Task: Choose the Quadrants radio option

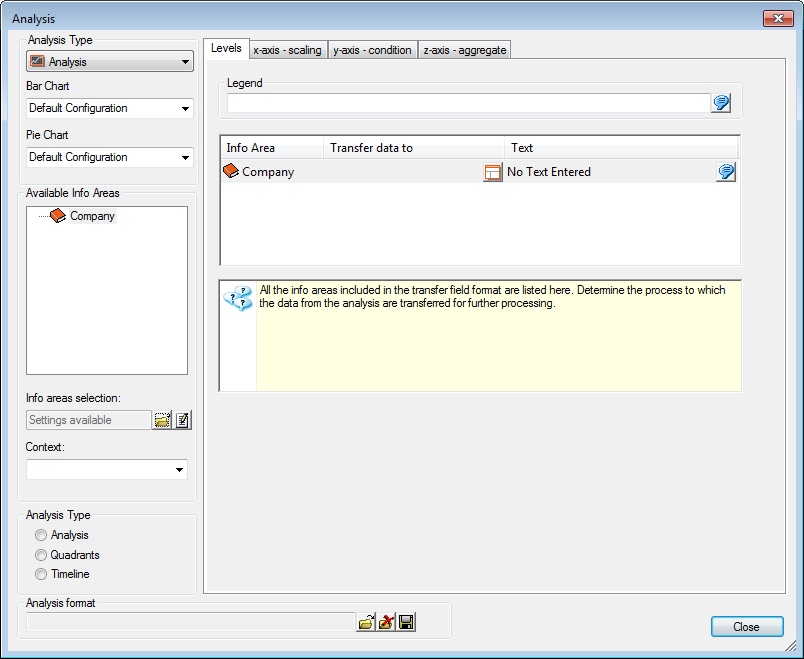Action: point(41,555)
